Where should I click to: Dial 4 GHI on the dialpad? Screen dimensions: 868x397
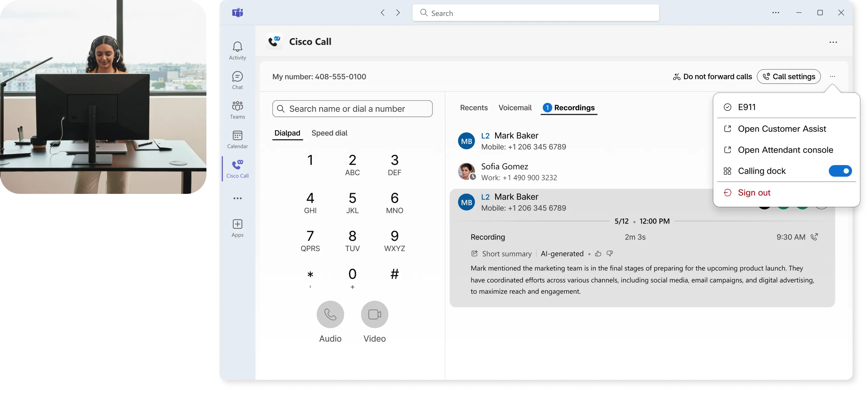pyautogui.click(x=310, y=203)
